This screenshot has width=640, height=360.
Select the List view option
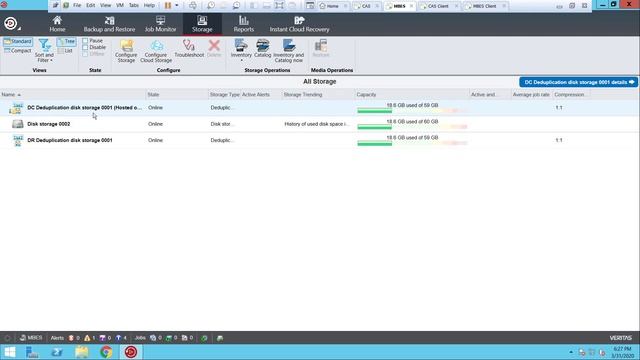tap(65, 51)
